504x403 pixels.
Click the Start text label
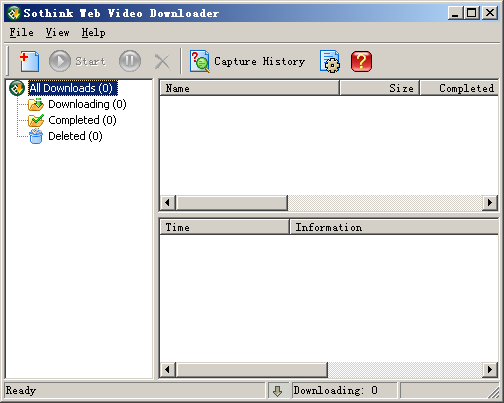tap(90, 61)
